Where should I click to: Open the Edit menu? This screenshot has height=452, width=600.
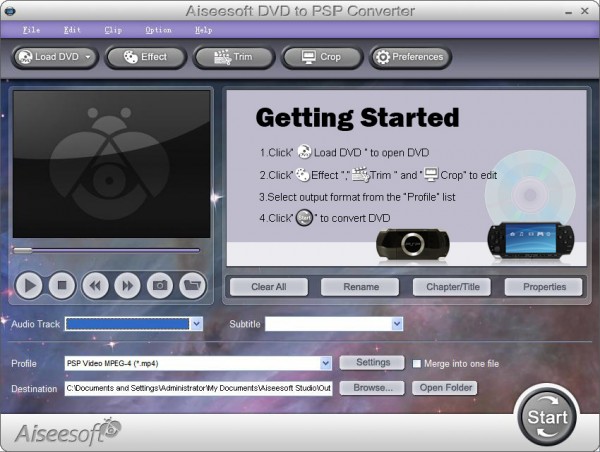(x=72, y=30)
